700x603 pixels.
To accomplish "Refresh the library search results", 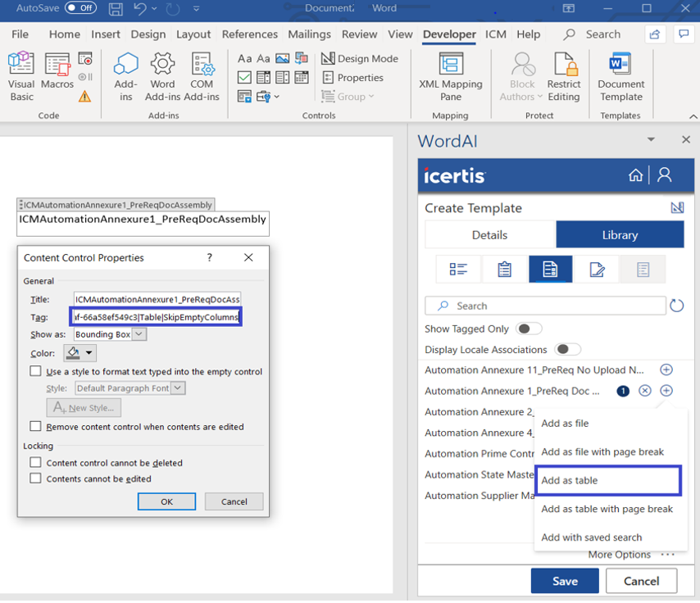I will click(x=677, y=306).
